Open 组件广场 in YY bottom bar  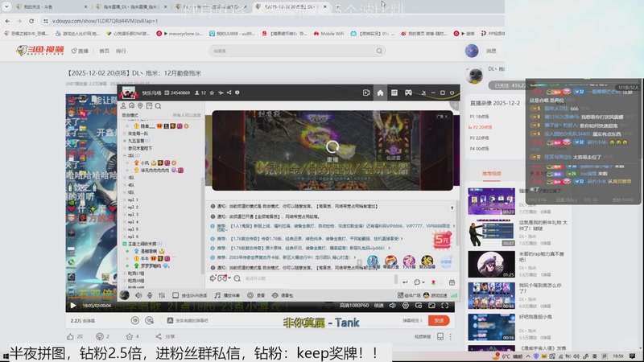pos(409,295)
